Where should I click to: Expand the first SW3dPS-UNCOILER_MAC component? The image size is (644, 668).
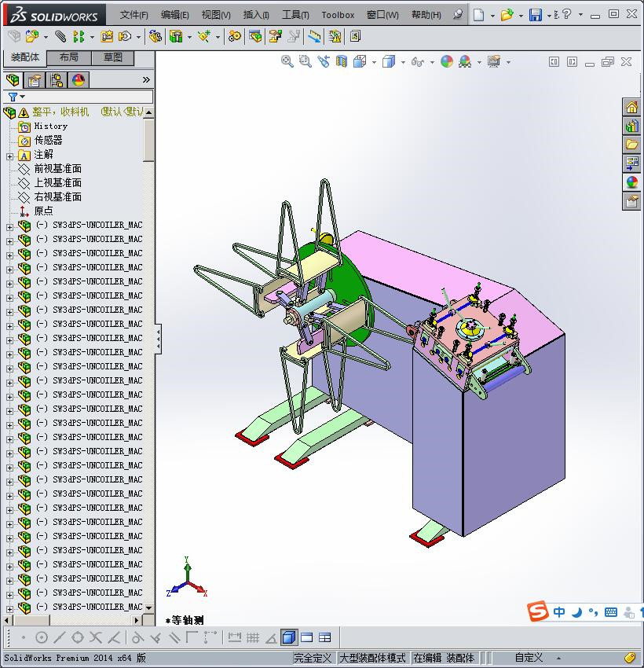pyautogui.click(x=9, y=227)
